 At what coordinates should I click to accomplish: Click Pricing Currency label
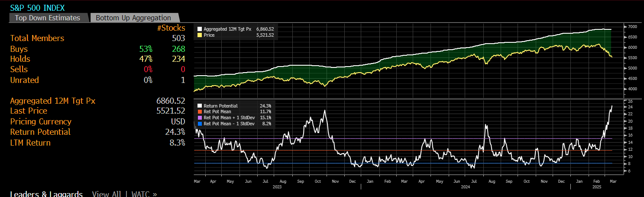click(41, 122)
